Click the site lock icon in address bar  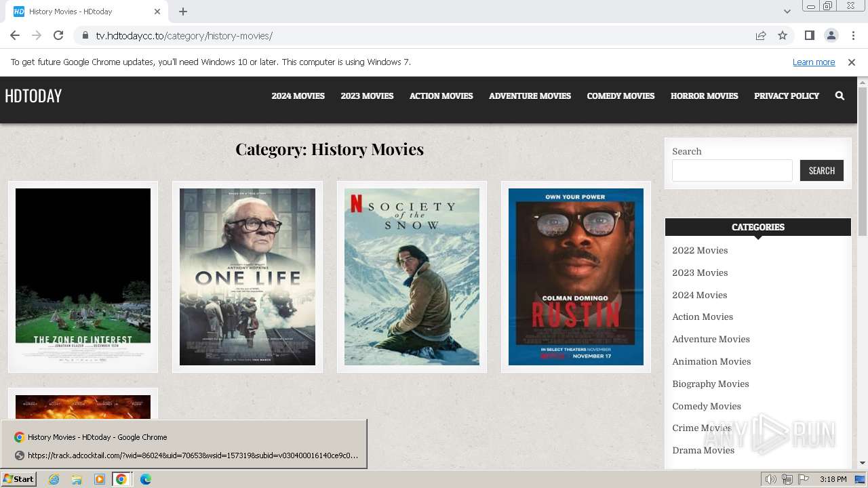click(85, 36)
